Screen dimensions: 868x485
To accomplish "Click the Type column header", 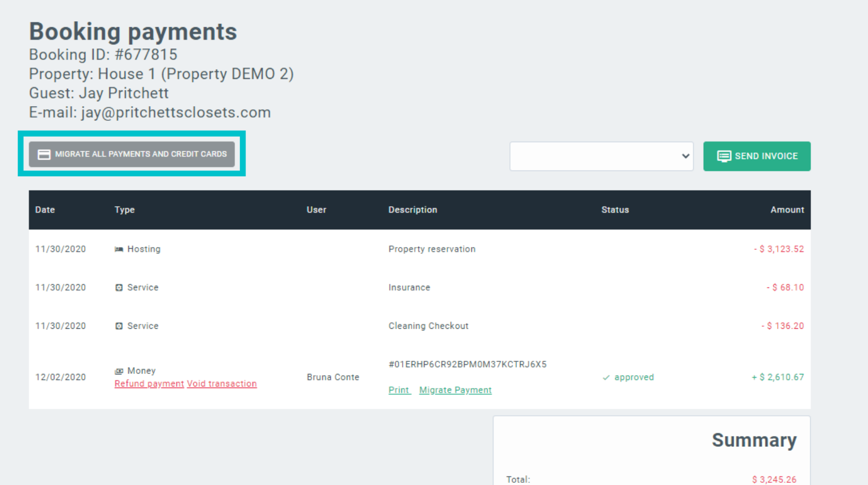I will [x=125, y=210].
